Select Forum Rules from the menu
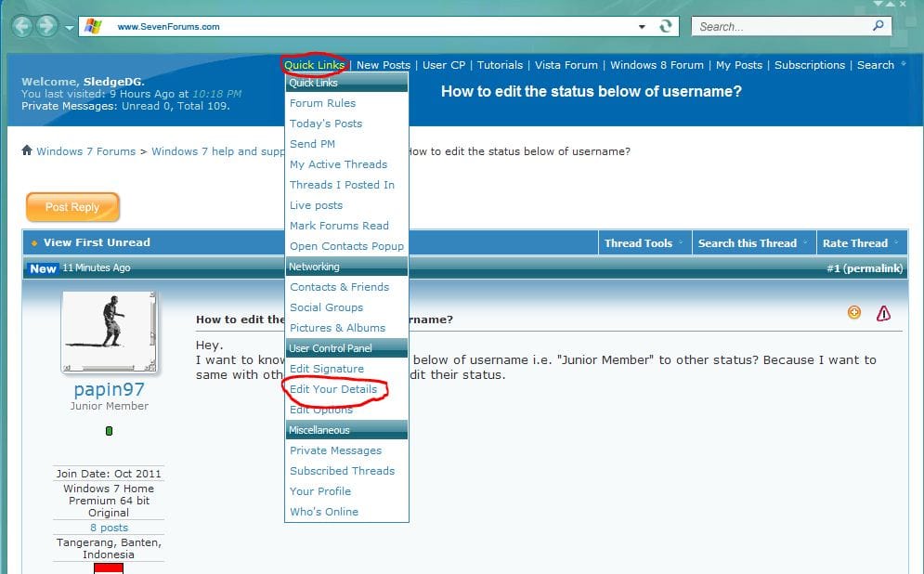The height and width of the screenshot is (574, 924). 322,103
